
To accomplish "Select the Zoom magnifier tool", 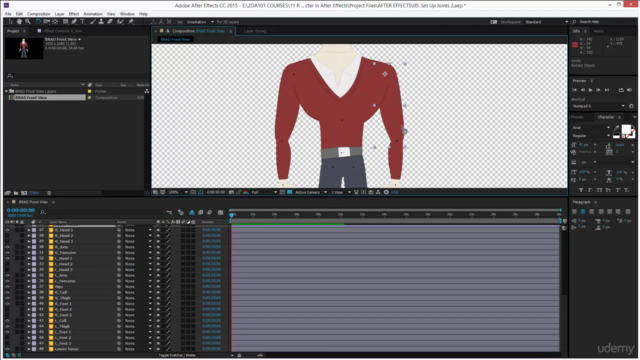I will point(28,22).
